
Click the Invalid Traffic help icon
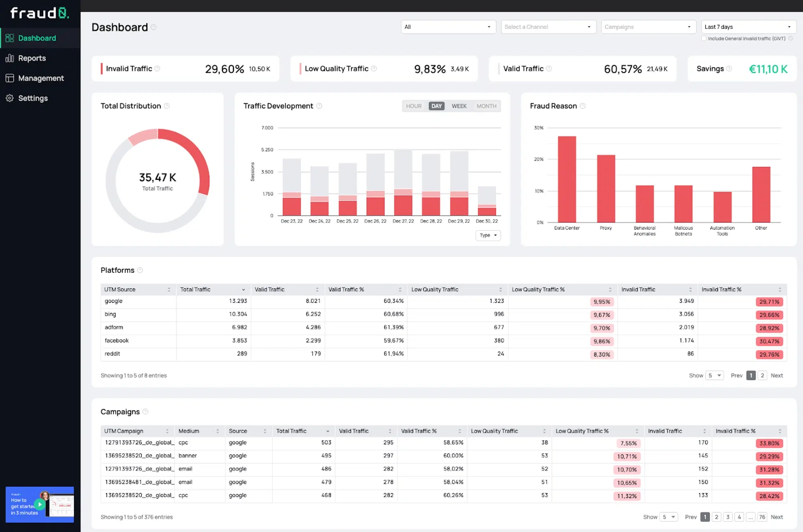[x=157, y=68]
